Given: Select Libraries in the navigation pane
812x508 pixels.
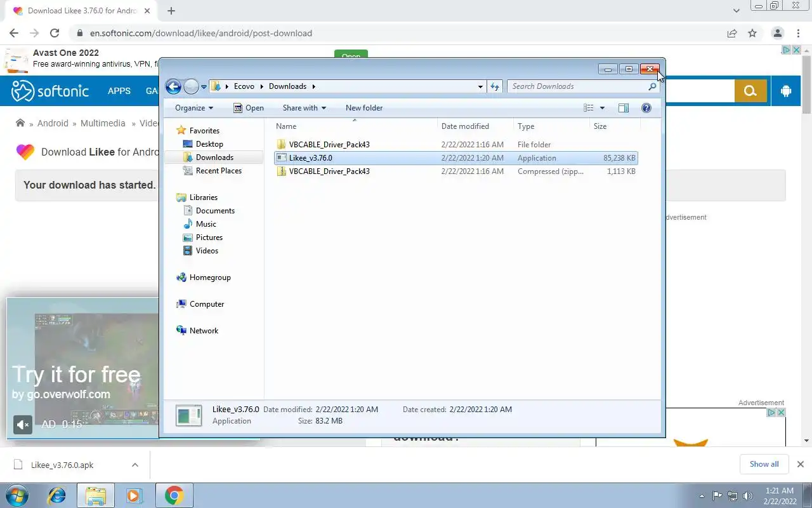Looking at the screenshot, I should pos(204,197).
